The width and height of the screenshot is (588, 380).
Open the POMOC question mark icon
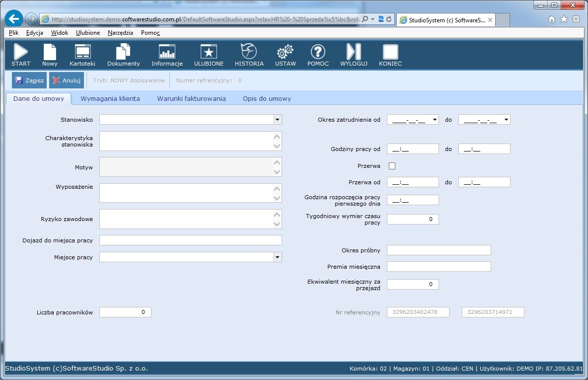click(x=318, y=55)
